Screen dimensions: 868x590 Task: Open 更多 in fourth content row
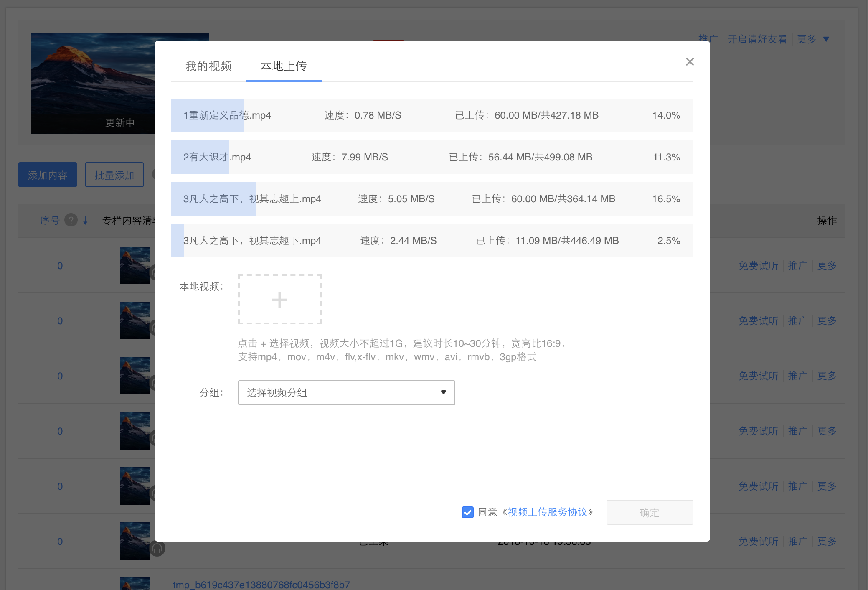click(x=827, y=431)
